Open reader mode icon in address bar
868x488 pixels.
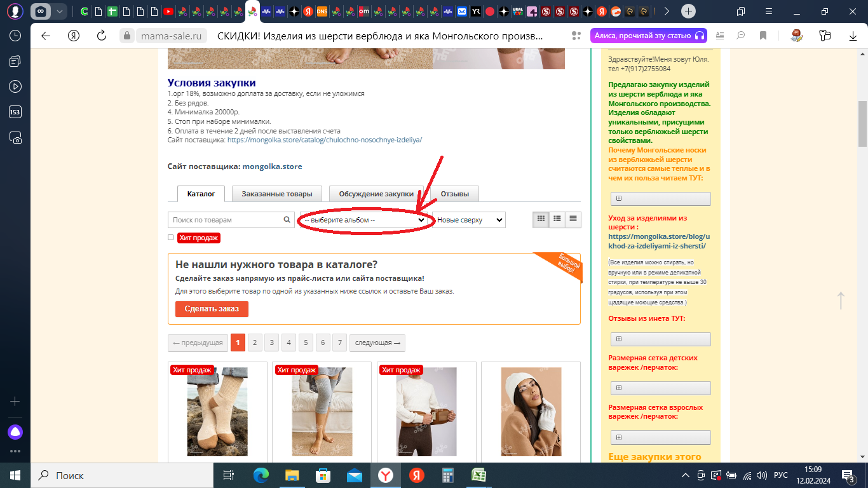tap(720, 36)
